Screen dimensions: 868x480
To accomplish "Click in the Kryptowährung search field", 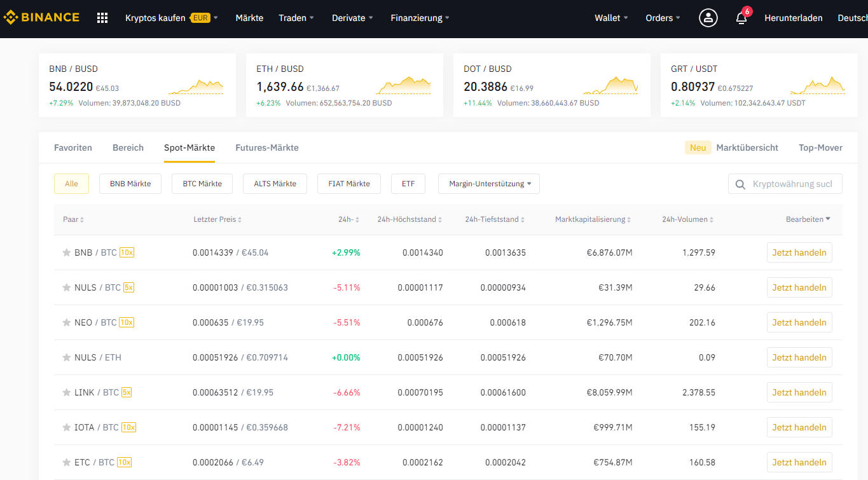I will pos(785,184).
